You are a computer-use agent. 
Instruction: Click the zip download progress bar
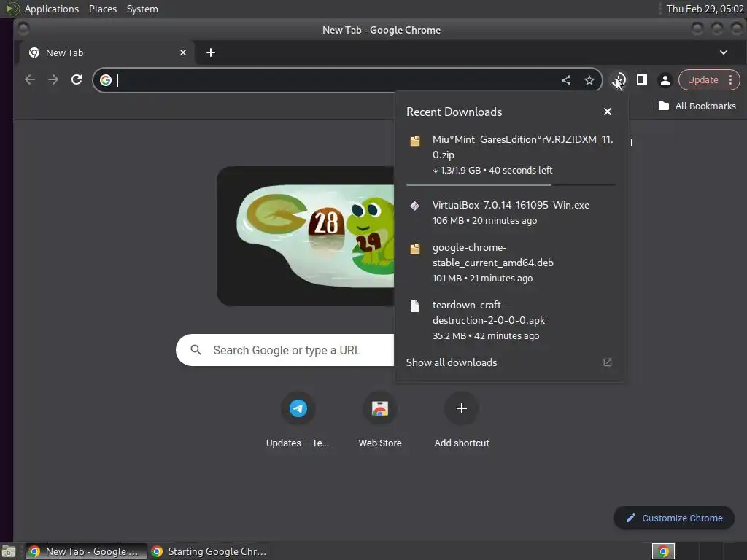click(x=511, y=184)
